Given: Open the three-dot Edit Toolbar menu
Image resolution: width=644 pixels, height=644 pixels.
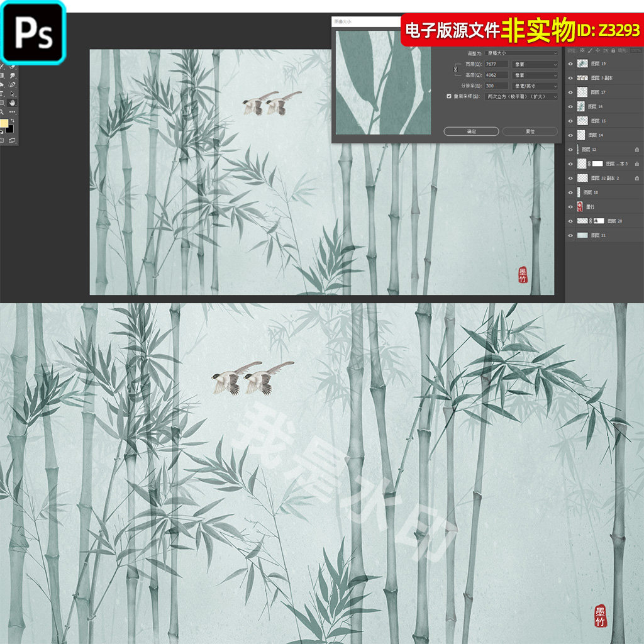Looking at the screenshot, I should click(13, 112).
